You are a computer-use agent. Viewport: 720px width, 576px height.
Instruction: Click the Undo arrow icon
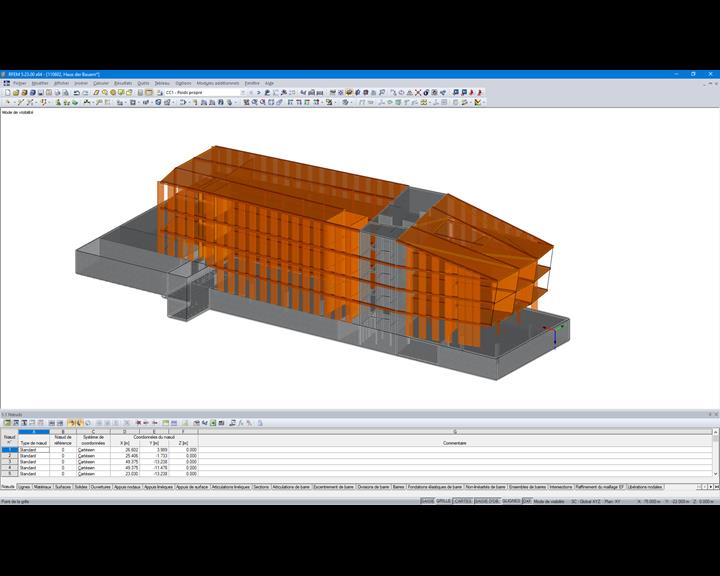point(77,92)
